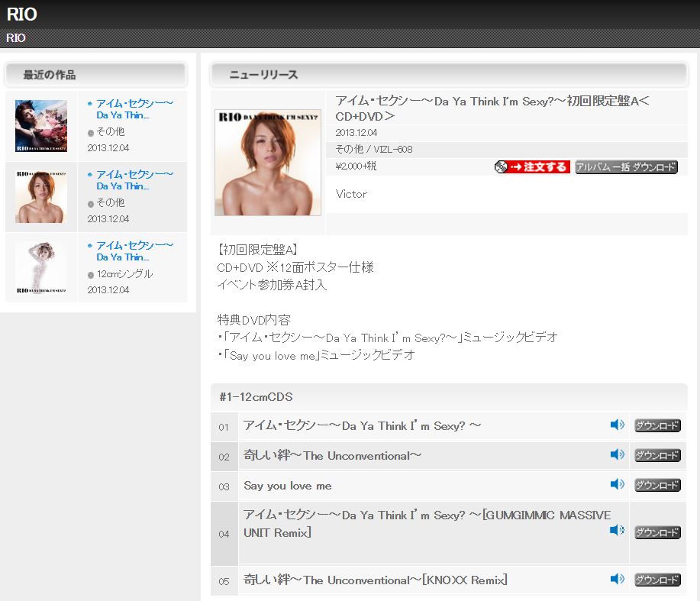Download track 01 アイム・セクシー
700x601 pixels.
tap(657, 426)
